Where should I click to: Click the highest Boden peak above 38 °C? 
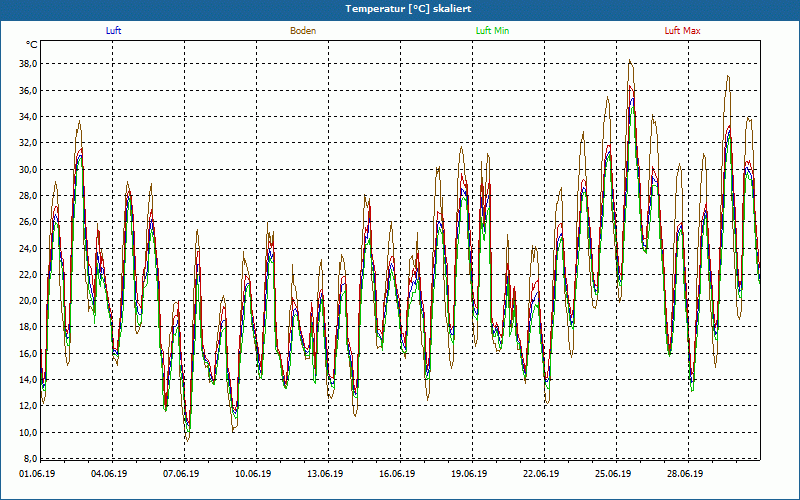(x=631, y=60)
